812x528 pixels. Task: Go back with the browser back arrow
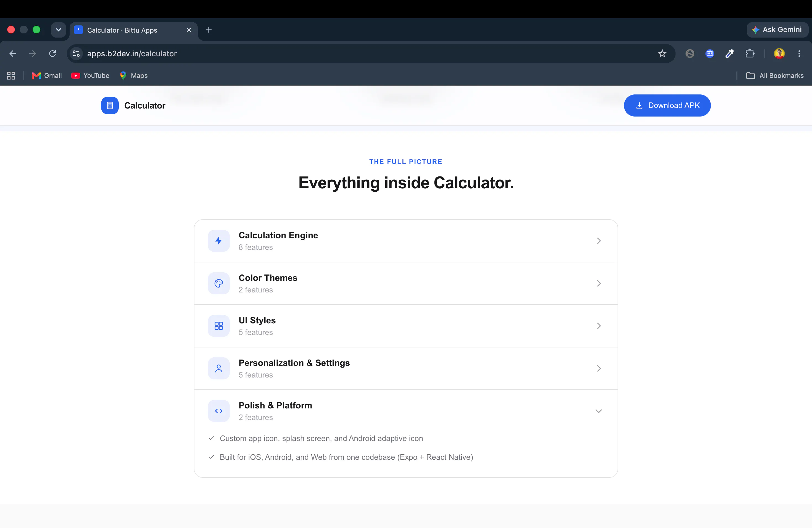coord(13,54)
